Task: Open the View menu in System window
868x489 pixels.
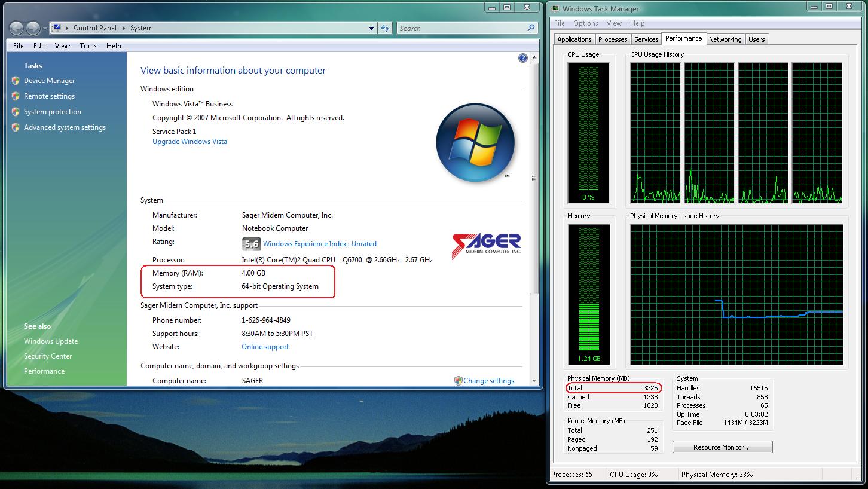Action: (x=62, y=45)
